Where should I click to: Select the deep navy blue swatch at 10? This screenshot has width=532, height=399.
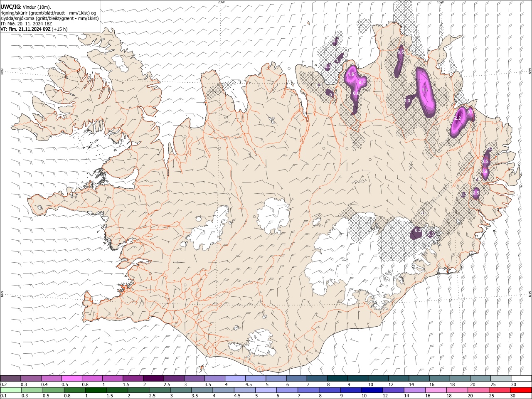pyautogui.click(x=372, y=390)
